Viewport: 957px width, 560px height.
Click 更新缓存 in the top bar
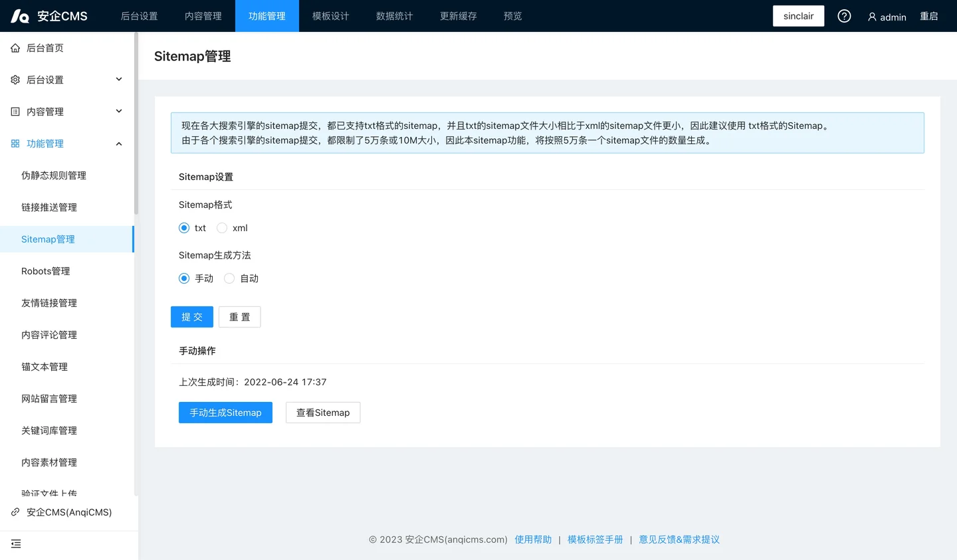click(459, 16)
